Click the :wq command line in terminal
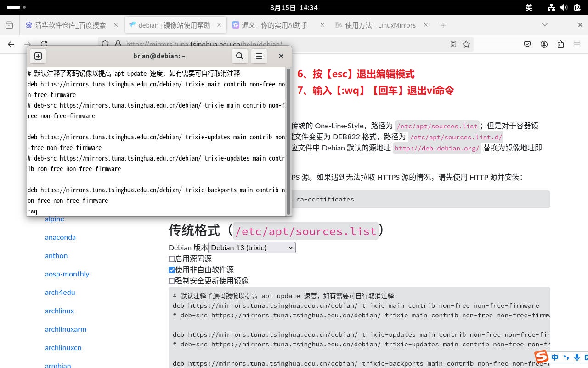The image size is (588, 368). [x=33, y=211]
